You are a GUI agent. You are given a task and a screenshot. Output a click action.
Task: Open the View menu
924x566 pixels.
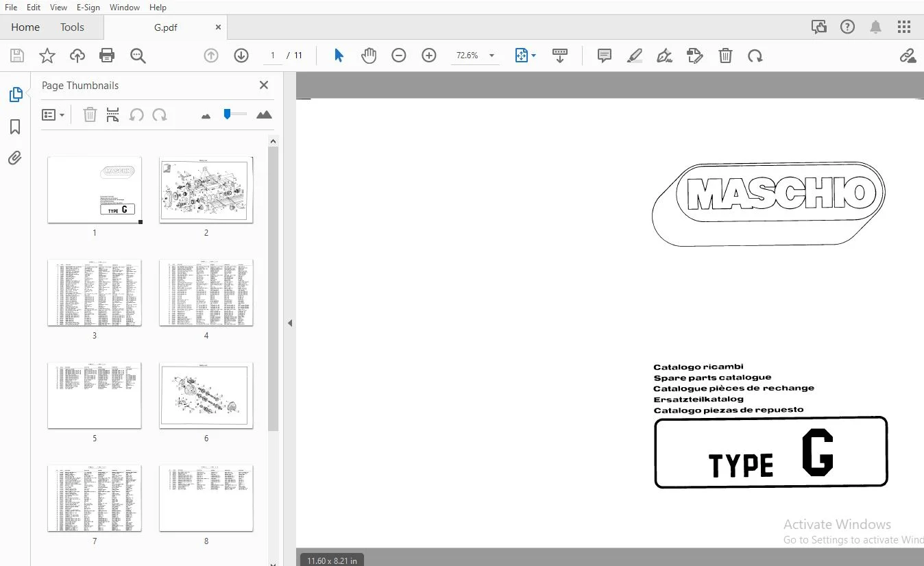pyautogui.click(x=59, y=8)
